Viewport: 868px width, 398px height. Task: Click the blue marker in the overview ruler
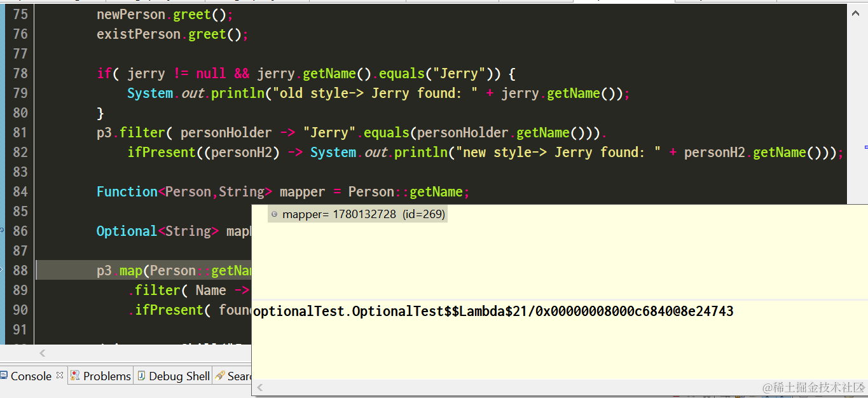(x=865, y=146)
